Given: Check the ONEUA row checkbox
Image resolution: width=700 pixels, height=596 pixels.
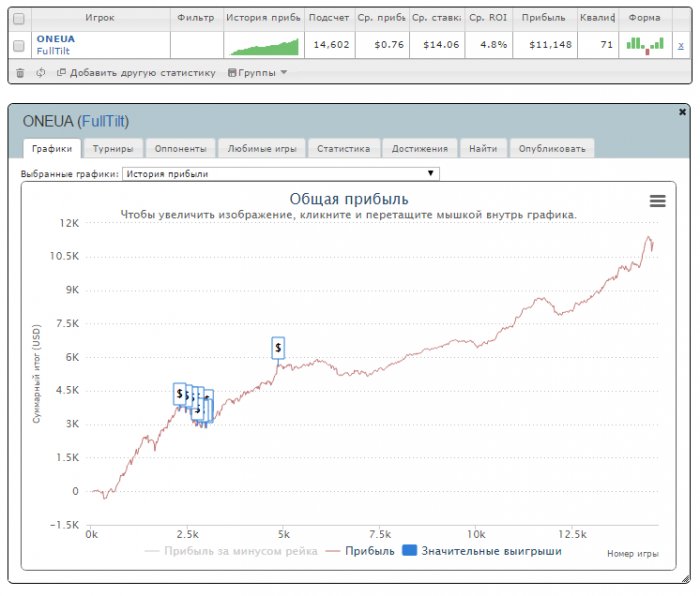Looking at the screenshot, I should tap(19, 46).
